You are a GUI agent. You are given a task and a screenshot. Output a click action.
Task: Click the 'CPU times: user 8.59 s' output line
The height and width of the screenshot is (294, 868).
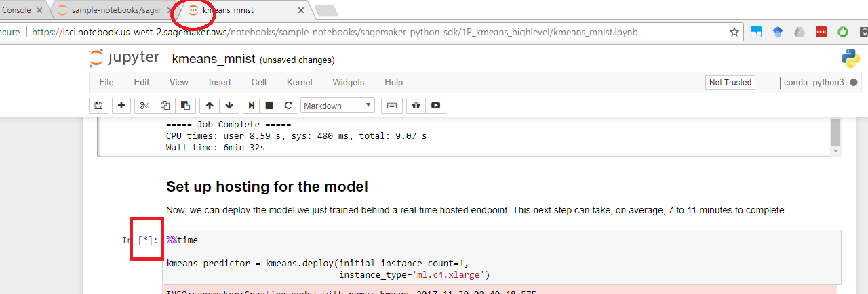tap(296, 135)
